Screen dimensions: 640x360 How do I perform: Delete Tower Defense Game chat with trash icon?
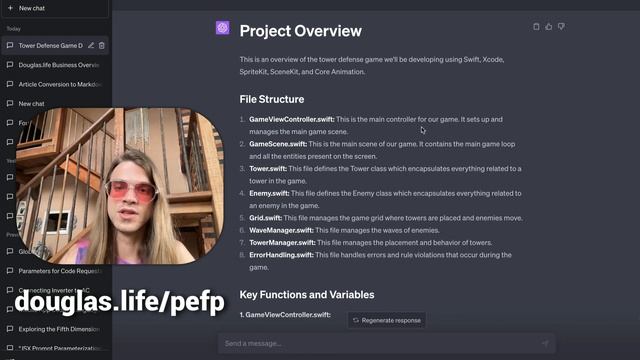(102, 45)
